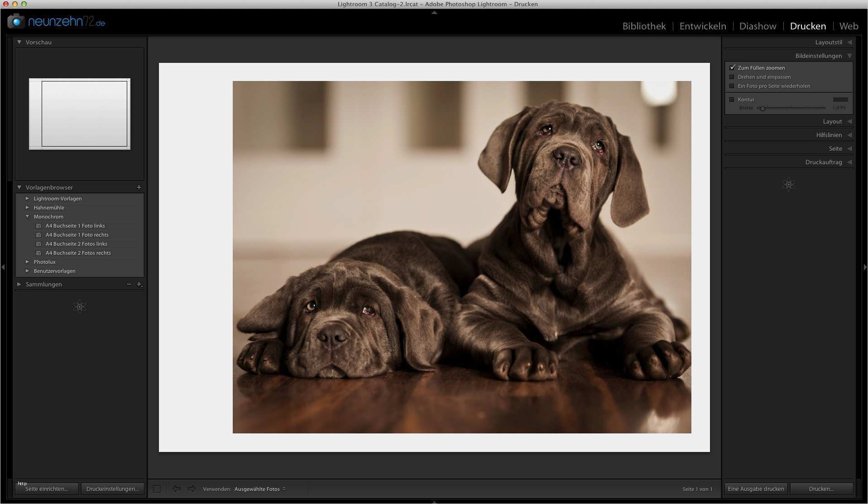868x504 pixels.
Task: Click the Seite einrichten... button
Action: pos(47,489)
